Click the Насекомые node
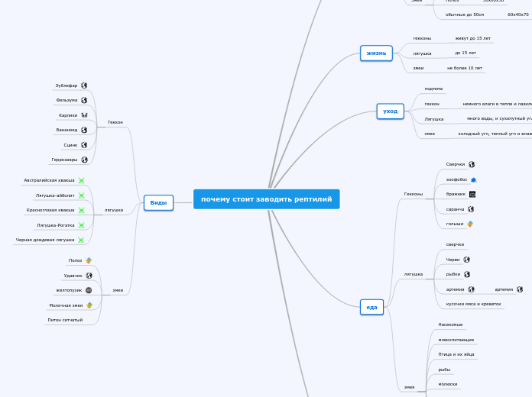This screenshot has width=532, height=397. (450, 324)
